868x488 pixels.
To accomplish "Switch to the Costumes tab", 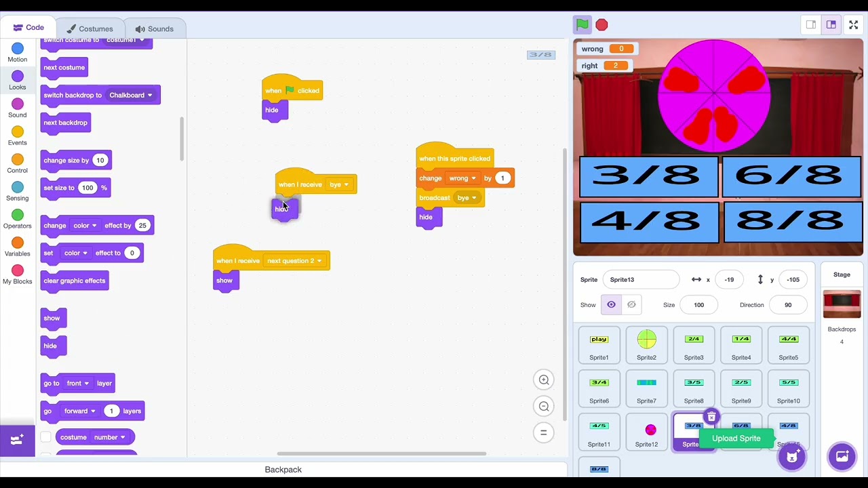I will click(90, 29).
